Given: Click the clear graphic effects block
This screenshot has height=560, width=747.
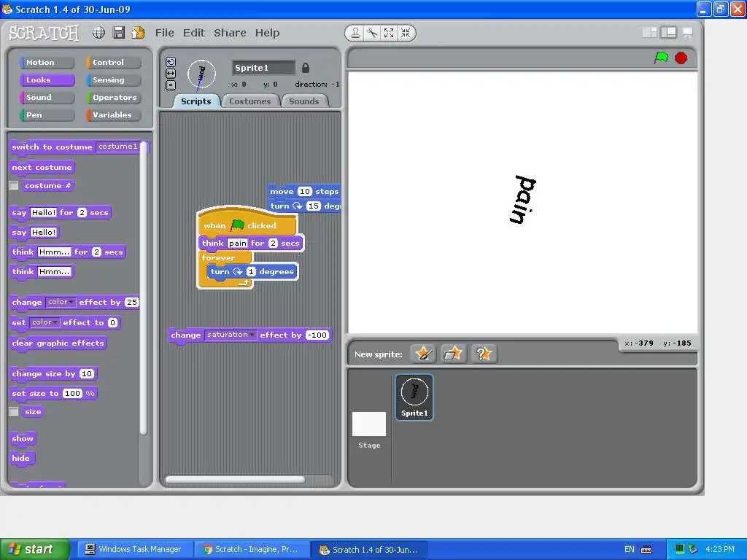Looking at the screenshot, I should (58, 343).
